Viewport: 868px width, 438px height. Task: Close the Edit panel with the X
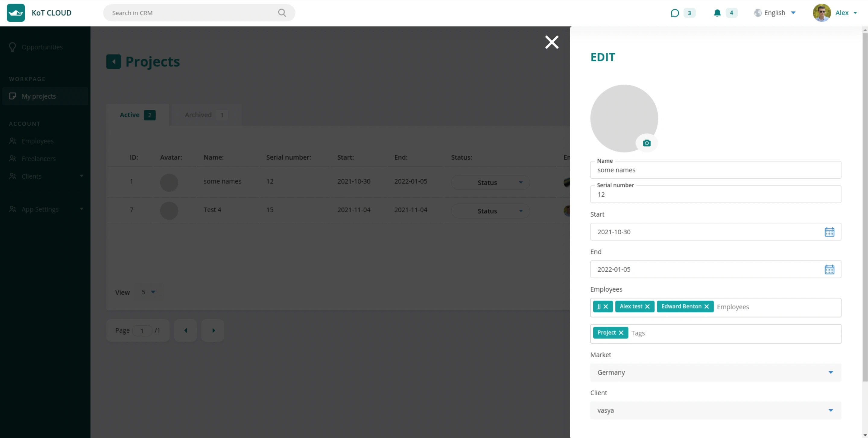pyautogui.click(x=552, y=42)
